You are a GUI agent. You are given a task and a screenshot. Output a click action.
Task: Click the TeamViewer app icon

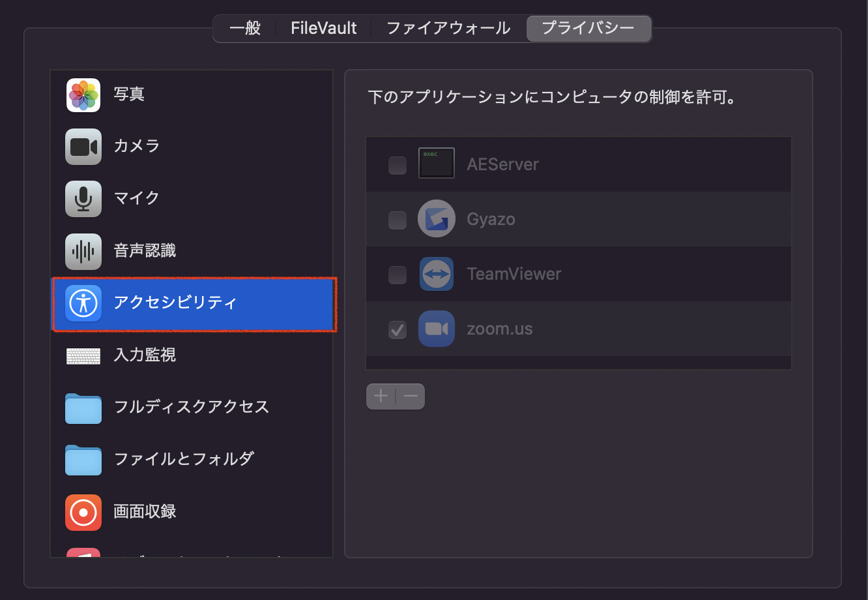click(x=436, y=273)
